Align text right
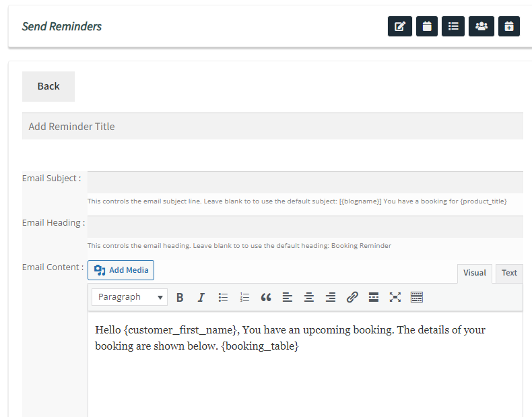Image resolution: width=532 pixels, height=417 pixels. pyautogui.click(x=331, y=297)
